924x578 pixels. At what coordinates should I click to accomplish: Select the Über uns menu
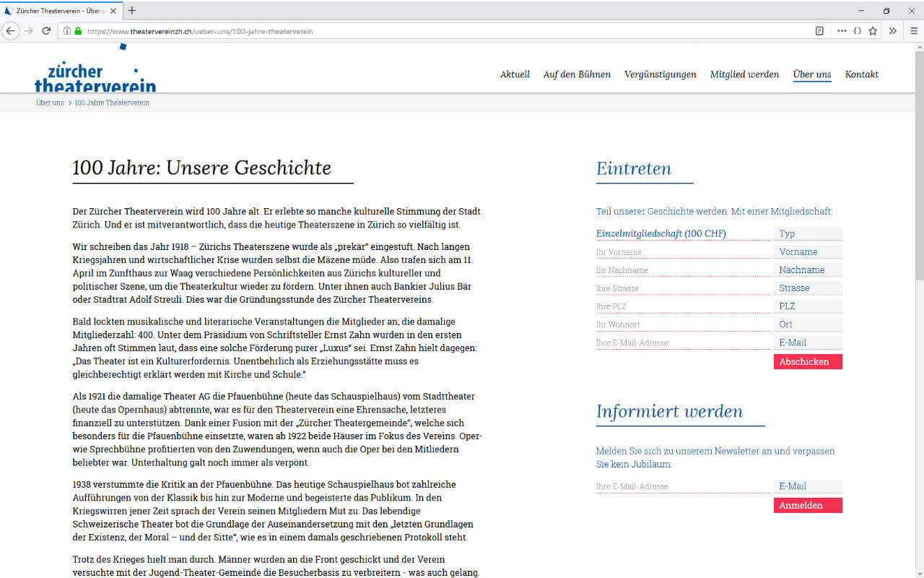click(x=812, y=74)
